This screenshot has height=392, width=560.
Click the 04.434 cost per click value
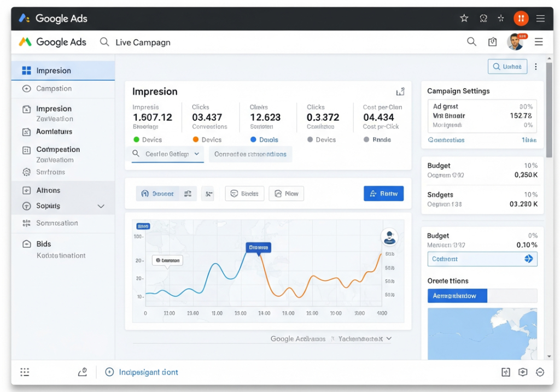tap(378, 117)
